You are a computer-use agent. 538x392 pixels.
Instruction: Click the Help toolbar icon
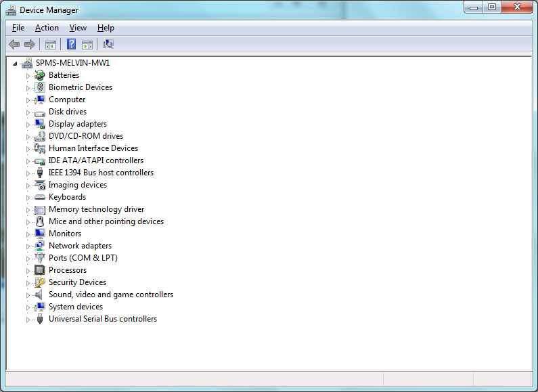[x=71, y=45]
